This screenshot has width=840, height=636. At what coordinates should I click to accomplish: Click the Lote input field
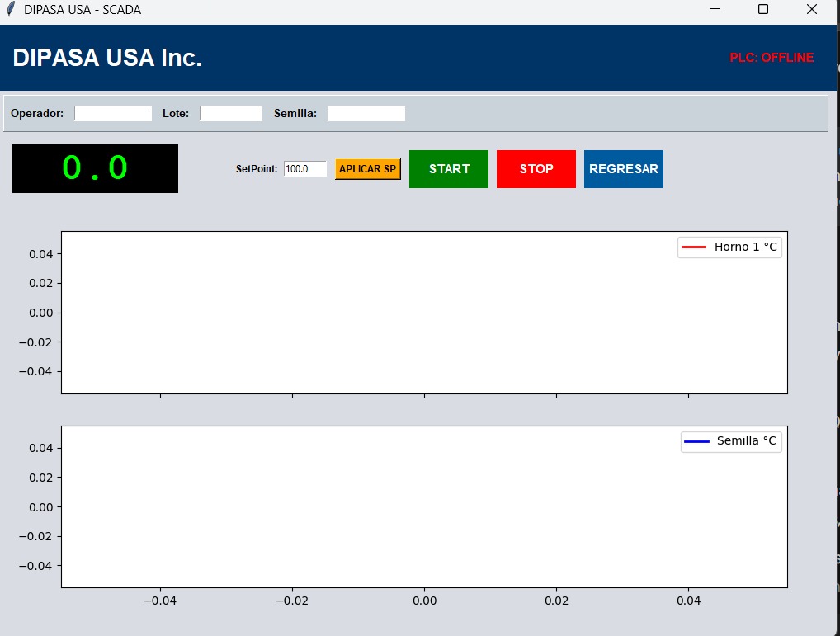(x=231, y=114)
